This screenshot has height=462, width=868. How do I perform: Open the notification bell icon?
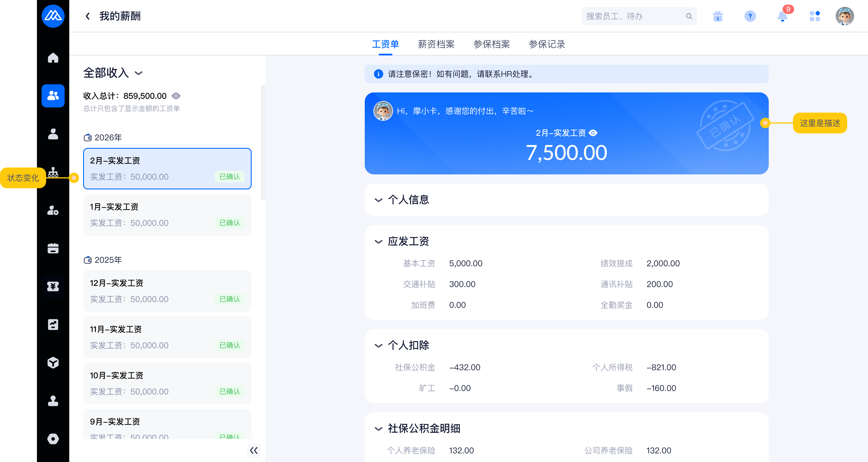click(782, 16)
